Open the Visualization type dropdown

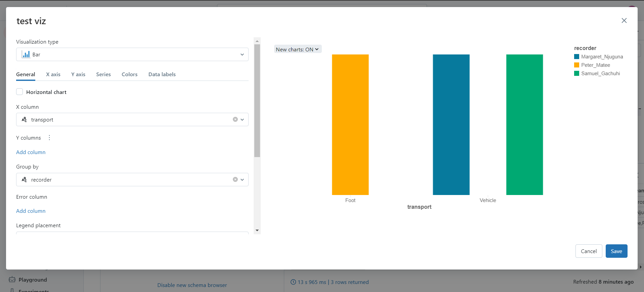(132, 54)
